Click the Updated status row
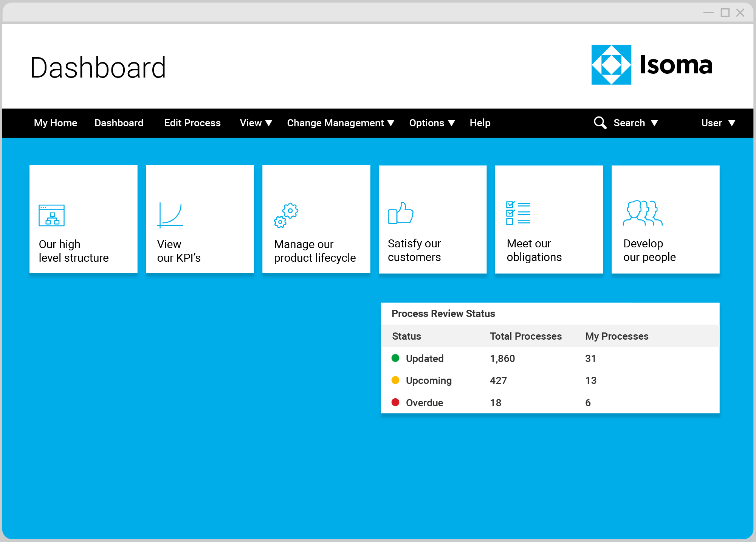Image resolution: width=756 pixels, height=542 pixels. 550,358
